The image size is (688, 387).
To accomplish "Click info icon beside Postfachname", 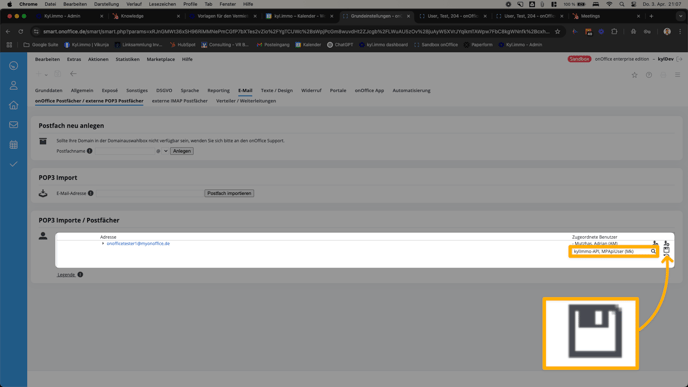I will (90, 151).
